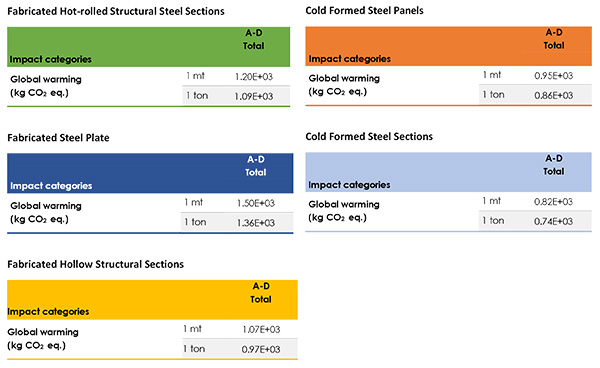Viewport: 600px width, 368px height.
Task: Click the 1.50E+03 steel plate value
Action: pyautogui.click(x=256, y=203)
